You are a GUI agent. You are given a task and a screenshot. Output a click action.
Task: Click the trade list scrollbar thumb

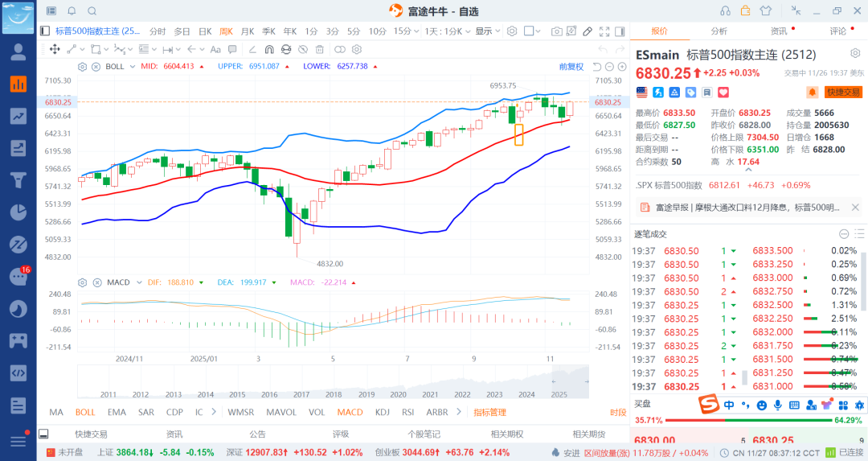click(x=744, y=378)
